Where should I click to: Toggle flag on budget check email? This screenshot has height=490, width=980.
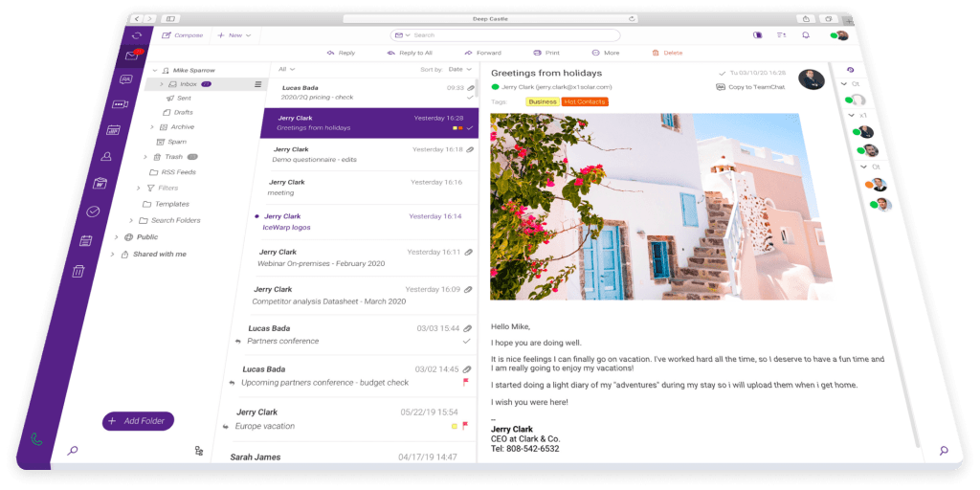tap(466, 382)
